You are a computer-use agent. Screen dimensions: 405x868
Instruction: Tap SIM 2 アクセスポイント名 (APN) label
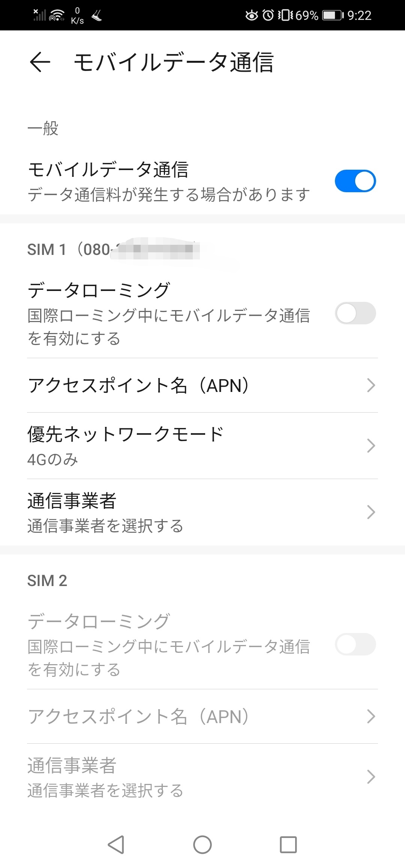point(139,716)
